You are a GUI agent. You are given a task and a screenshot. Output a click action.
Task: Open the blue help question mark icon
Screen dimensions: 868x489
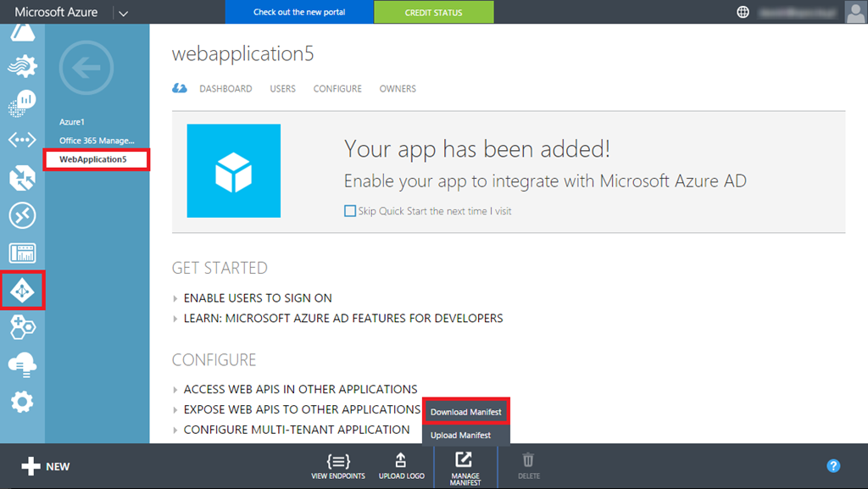(833, 465)
